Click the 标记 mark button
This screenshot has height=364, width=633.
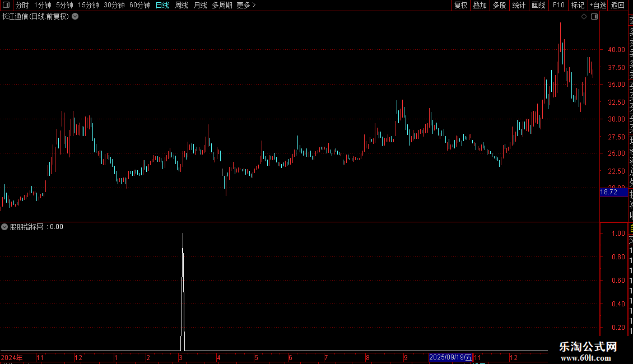click(578, 5)
